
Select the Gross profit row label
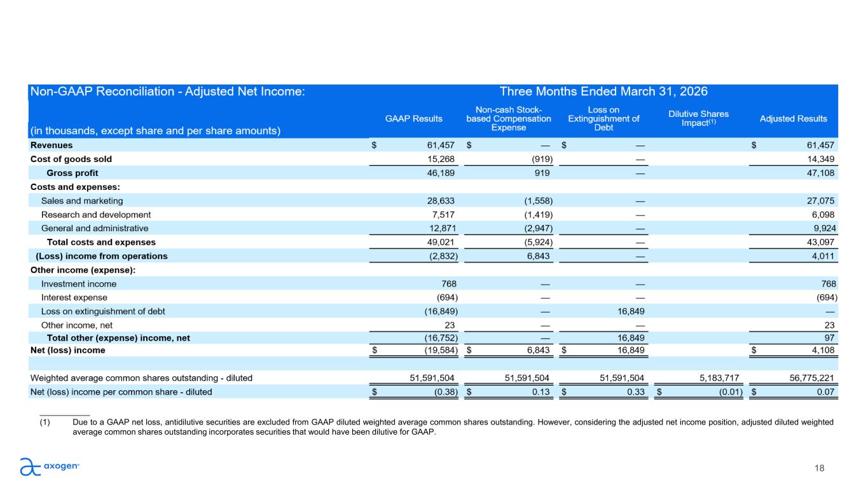[72, 173]
